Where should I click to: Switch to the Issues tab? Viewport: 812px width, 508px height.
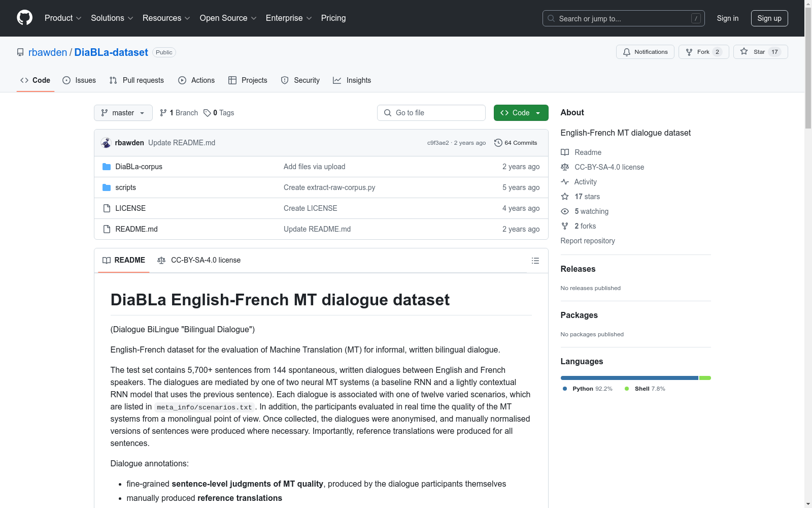pos(79,80)
